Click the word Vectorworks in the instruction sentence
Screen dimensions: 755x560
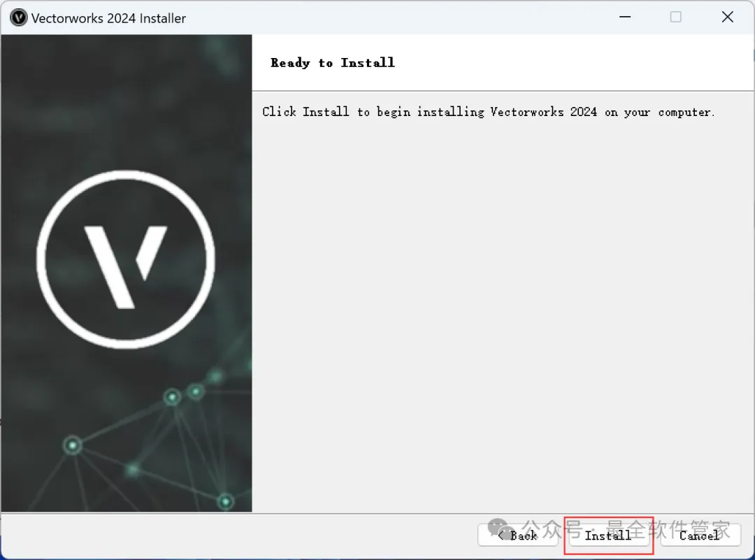[527, 112]
